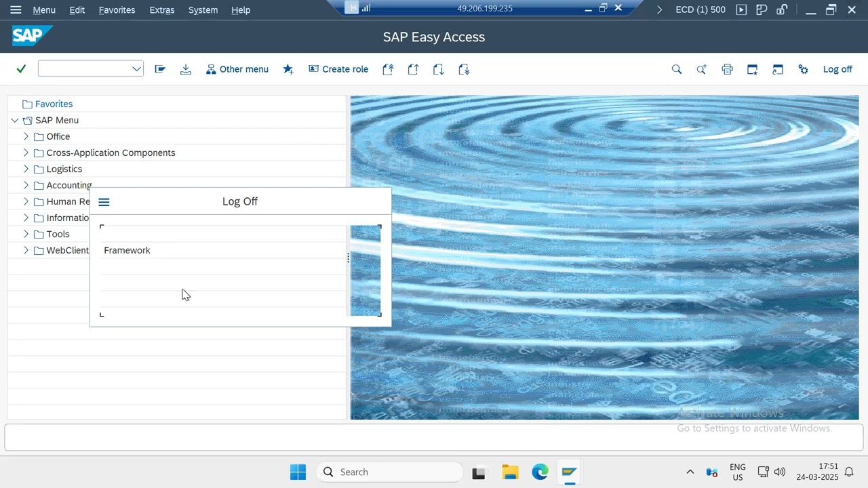
Task: Click the User menu icon next to the command field
Action: pos(160,69)
